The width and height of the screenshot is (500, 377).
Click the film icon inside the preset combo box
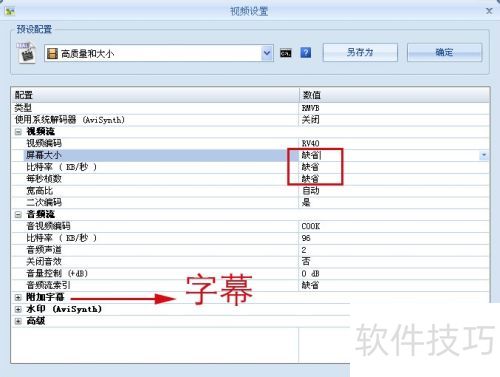[x=52, y=53]
